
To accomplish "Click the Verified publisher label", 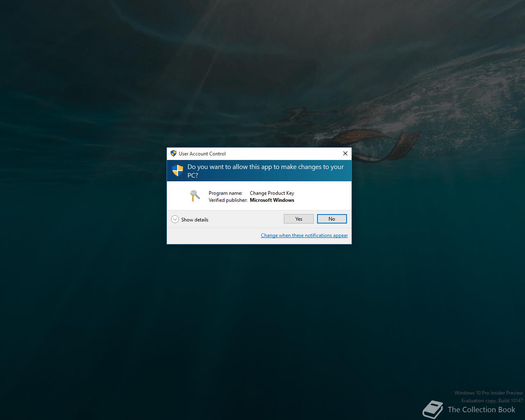I will tap(228, 200).
